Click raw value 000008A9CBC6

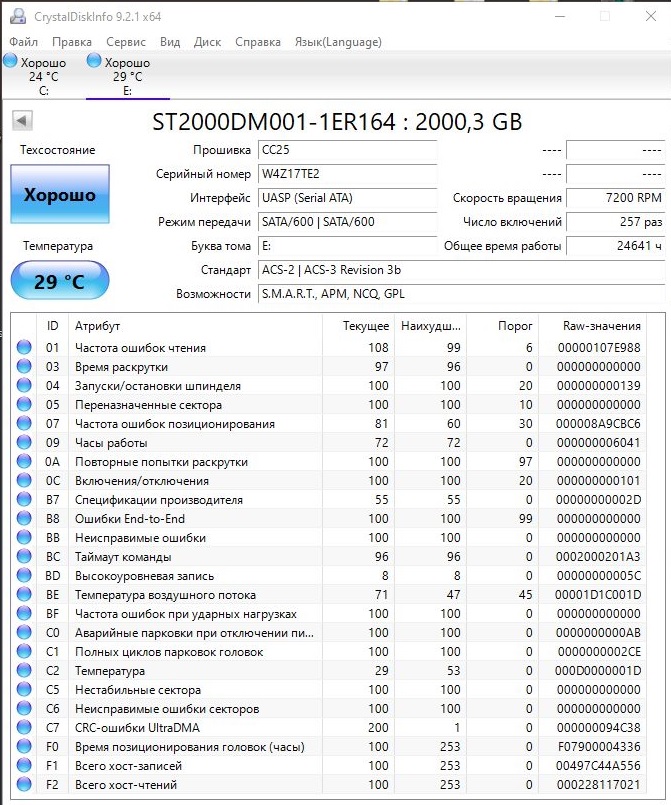click(598, 424)
